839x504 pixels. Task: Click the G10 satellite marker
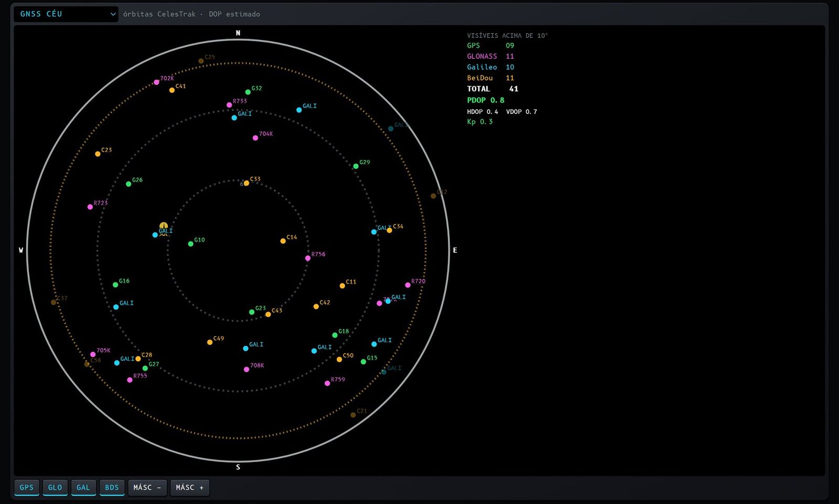pos(191,244)
